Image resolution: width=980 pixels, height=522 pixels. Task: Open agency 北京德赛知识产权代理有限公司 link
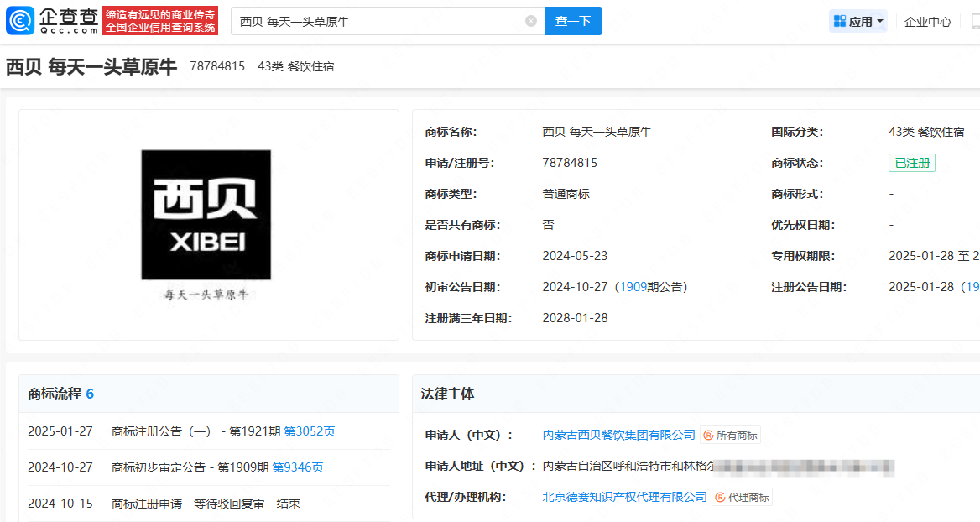click(x=625, y=497)
